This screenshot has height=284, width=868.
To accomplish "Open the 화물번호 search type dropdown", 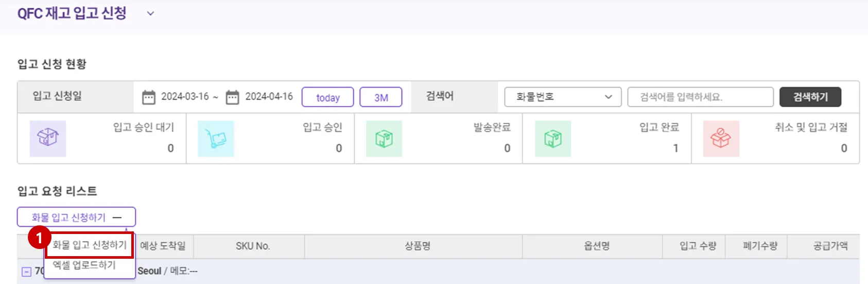I will click(563, 97).
